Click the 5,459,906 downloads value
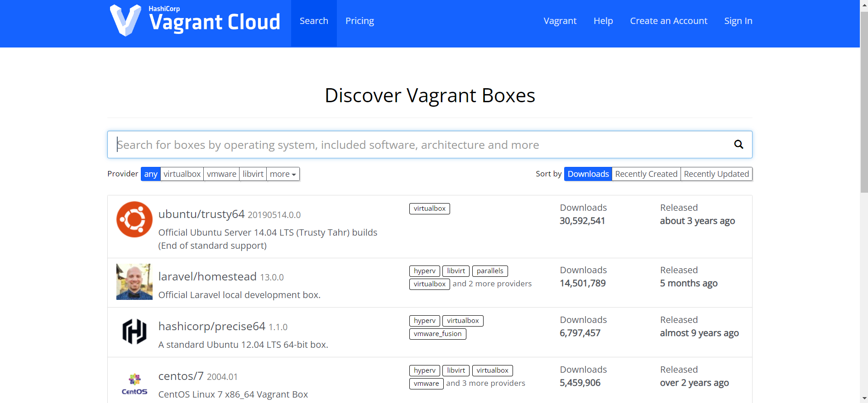The image size is (868, 403). [x=580, y=383]
